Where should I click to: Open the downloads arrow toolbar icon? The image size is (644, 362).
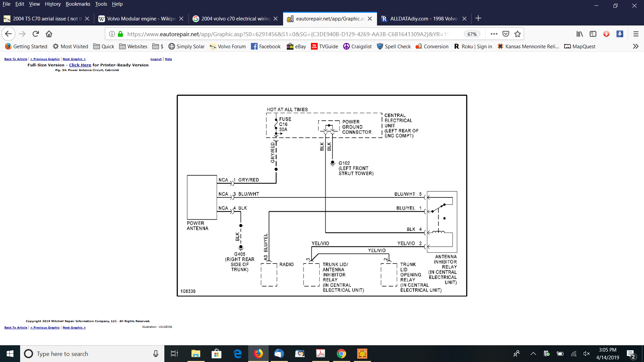(x=620, y=34)
